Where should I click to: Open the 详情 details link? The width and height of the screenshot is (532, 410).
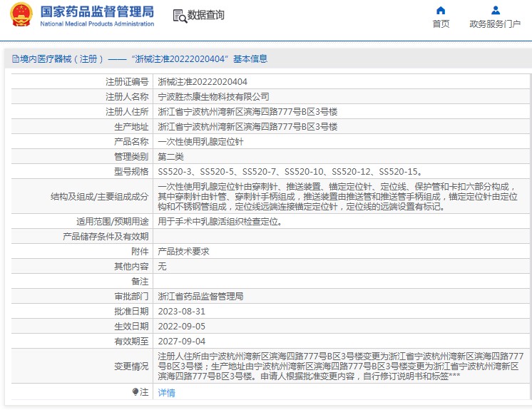click(x=167, y=393)
